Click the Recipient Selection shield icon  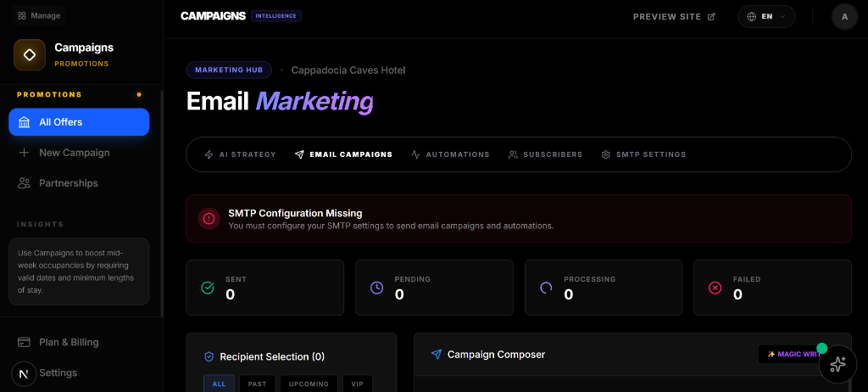(x=209, y=357)
